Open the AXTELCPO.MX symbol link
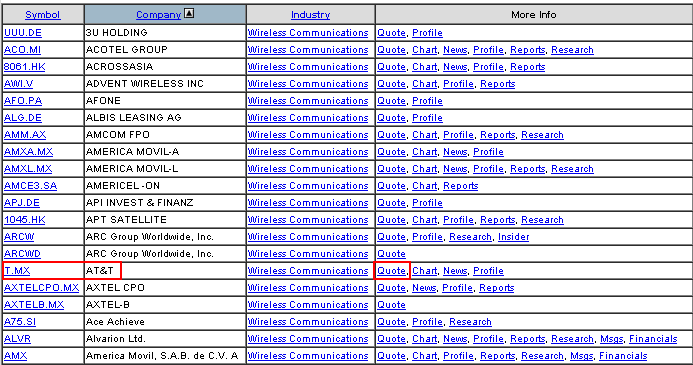 pyautogui.click(x=41, y=288)
